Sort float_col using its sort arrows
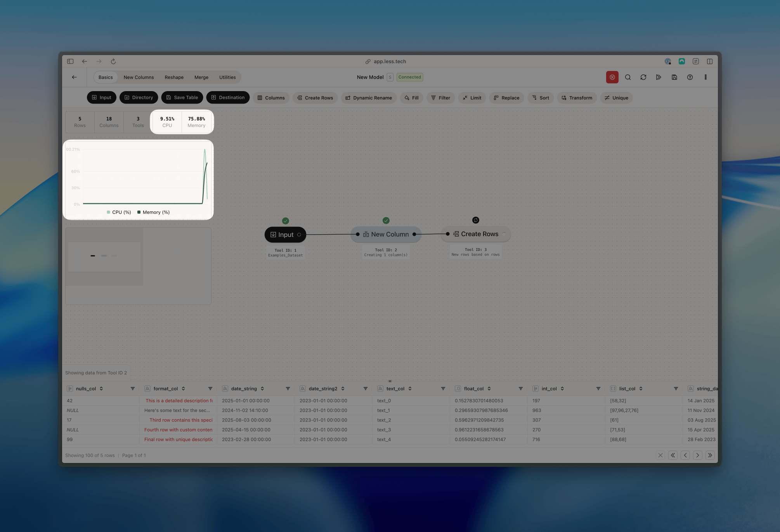Image resolution: width=780 pixels, height=532 pixels. pos(489,389)
